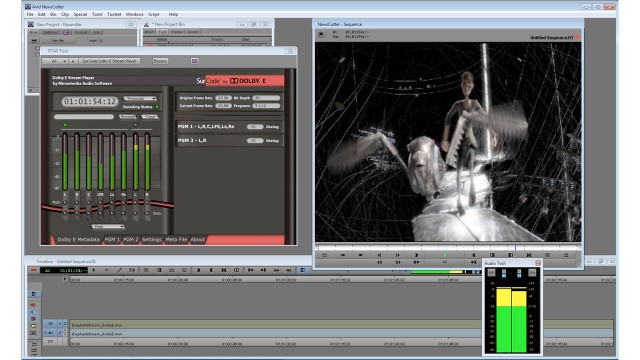Click the small 'a' button in RTAS Tool
This screenshot has height=360, width=640.
point(73,61)
